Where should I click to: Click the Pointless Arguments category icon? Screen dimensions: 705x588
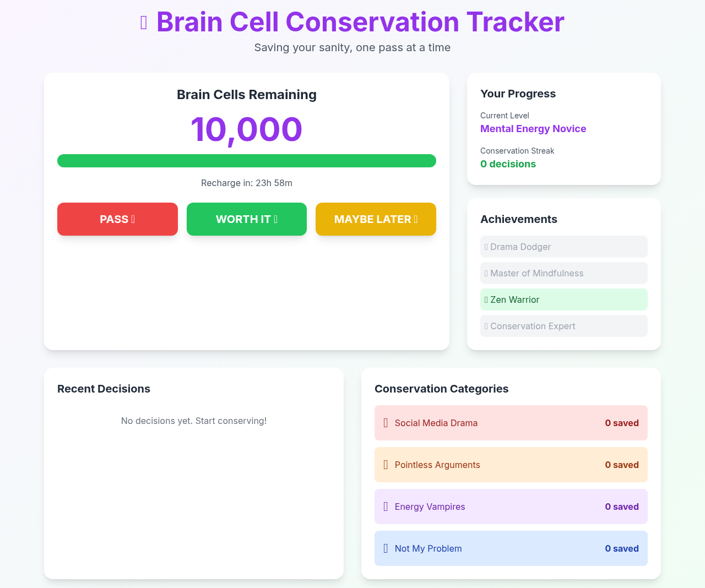[x=386, y=465]
